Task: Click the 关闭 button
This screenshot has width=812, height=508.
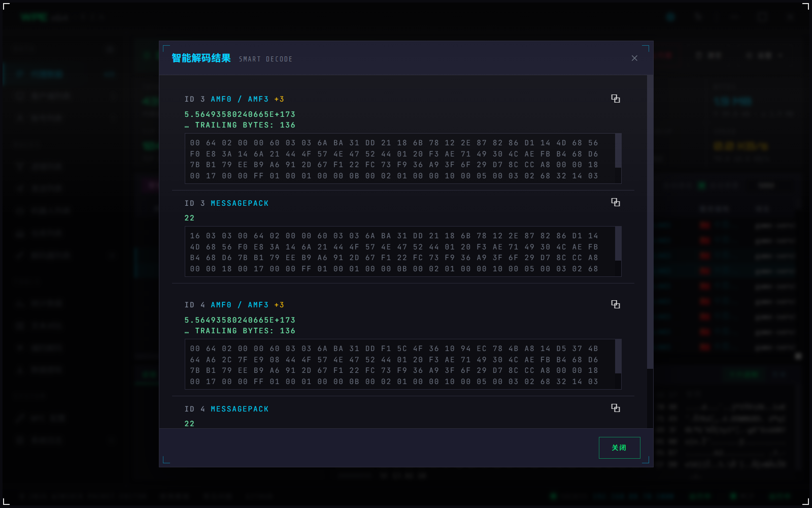Action: coord(619,448)
